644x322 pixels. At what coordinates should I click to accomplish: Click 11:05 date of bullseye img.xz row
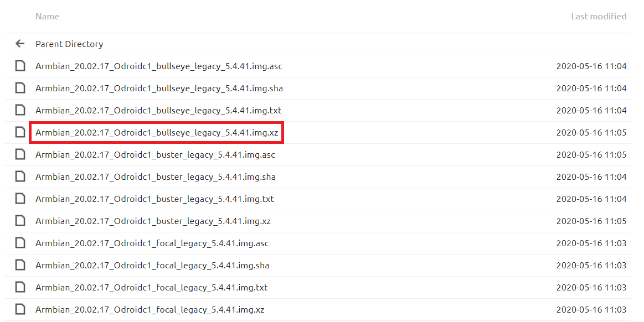[x=591, y=133]
